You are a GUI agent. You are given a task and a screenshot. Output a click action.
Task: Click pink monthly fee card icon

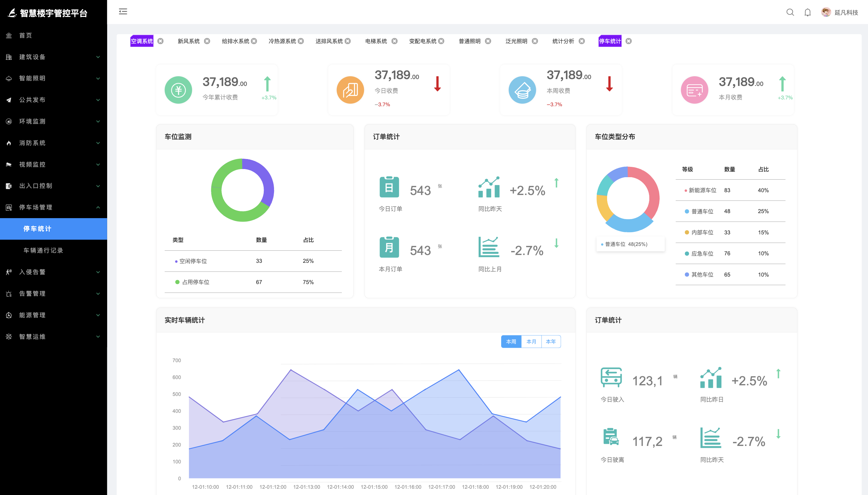click(x=694, y=90)
